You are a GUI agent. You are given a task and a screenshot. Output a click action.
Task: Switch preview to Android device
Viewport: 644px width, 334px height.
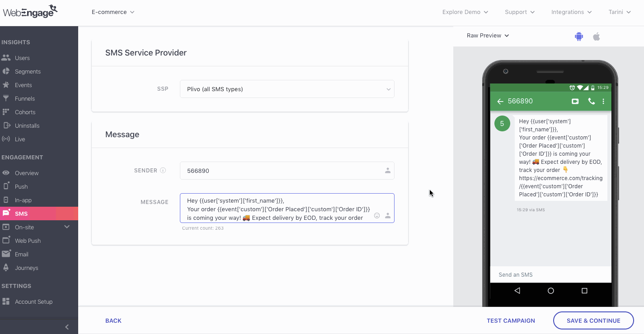(579, 37)
